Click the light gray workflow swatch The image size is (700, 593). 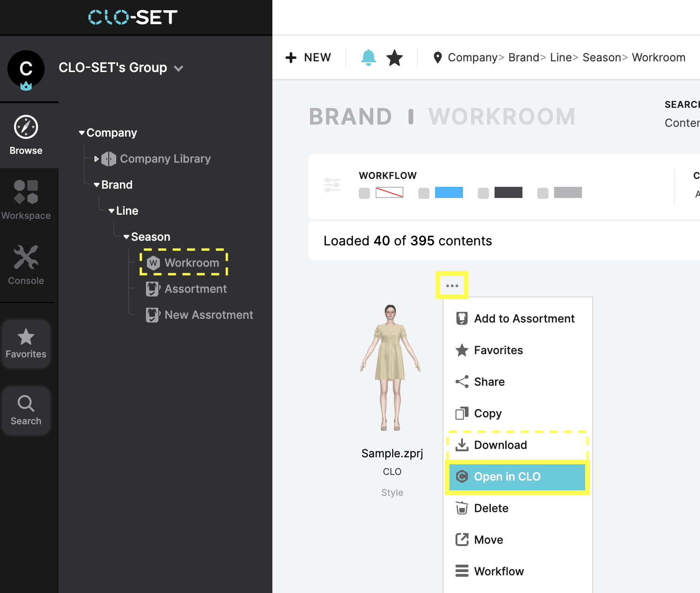(x=568, y=192)
